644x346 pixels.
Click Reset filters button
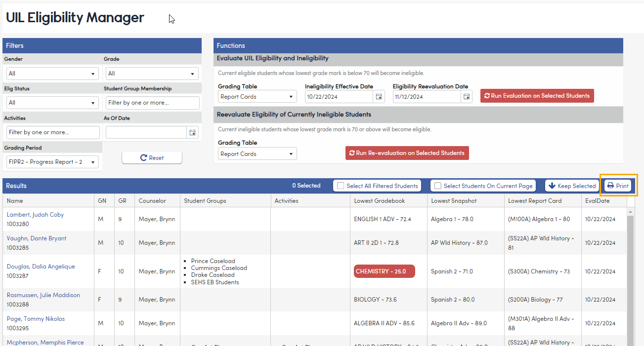152,158
